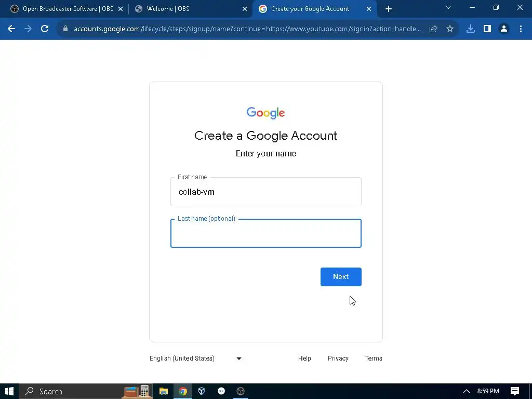Reload the page with refresh icon
532x399 pixels.
click(45, 29)
